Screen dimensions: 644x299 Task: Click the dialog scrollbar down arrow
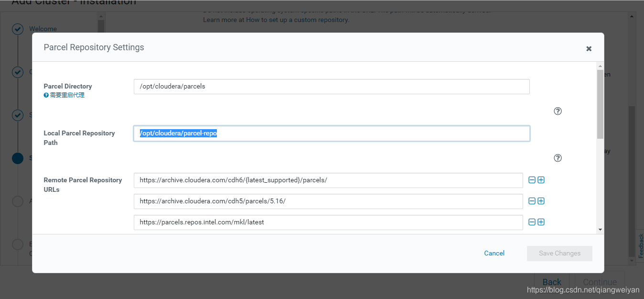click(x=600, y=230)
